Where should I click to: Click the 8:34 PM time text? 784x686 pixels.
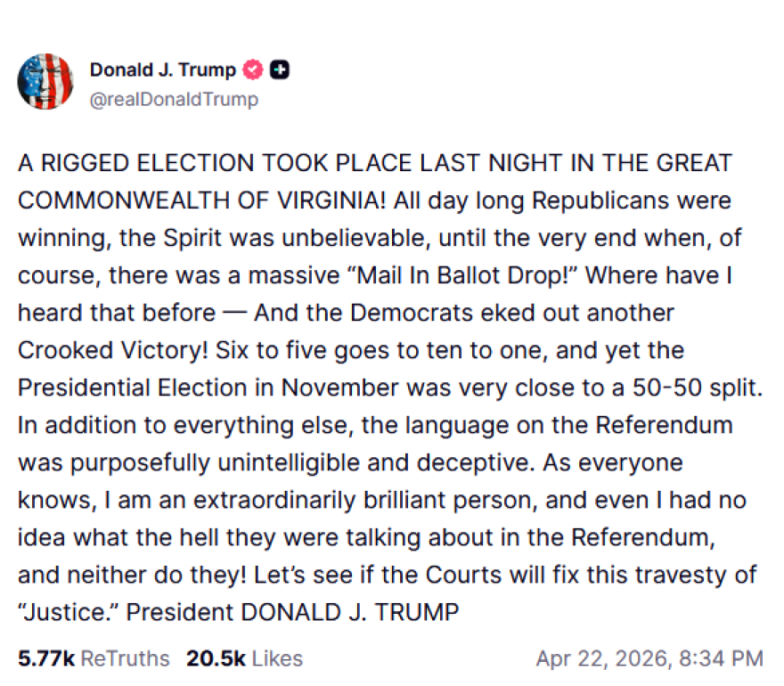(x=723, y=658)
